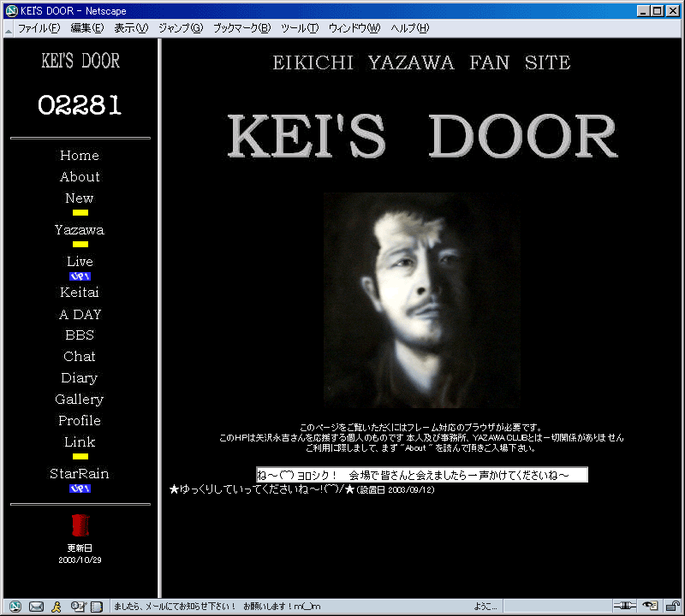Viewport: 685px width, 616px height.
Task: Launch AOL Instant Messenger running-man icon
Action: (x=57, y=607)
